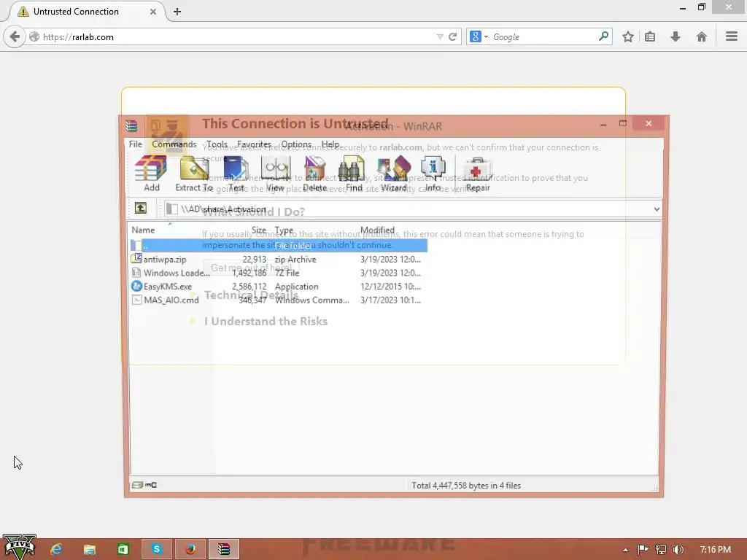Go up one folder level in WinRAR
Viewport: 747px width, 560px height.
point(141,208)
